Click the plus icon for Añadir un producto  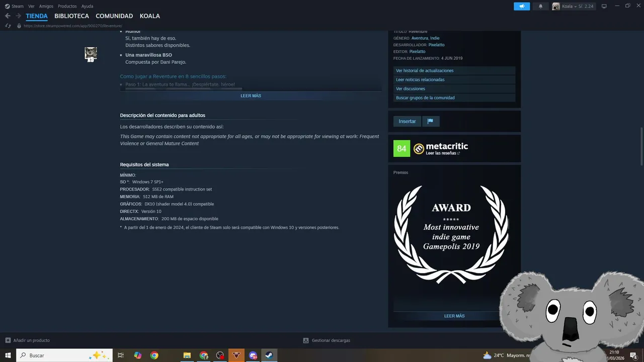click(8, 340)
